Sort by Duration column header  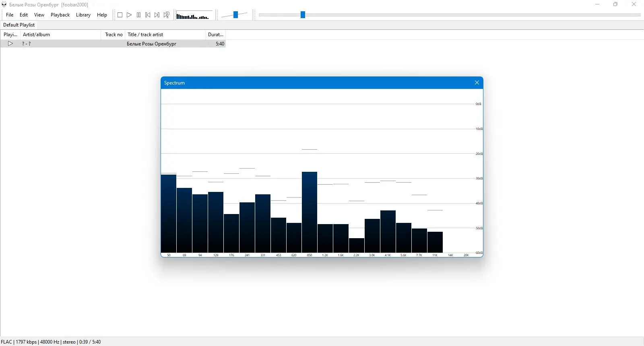click(216, 35)
